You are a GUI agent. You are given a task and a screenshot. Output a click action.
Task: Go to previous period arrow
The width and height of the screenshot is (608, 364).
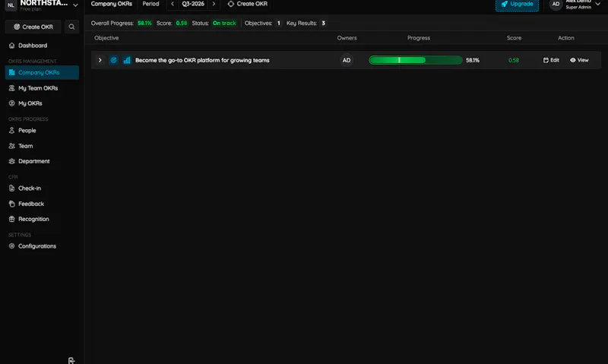[x=173, y=4]
